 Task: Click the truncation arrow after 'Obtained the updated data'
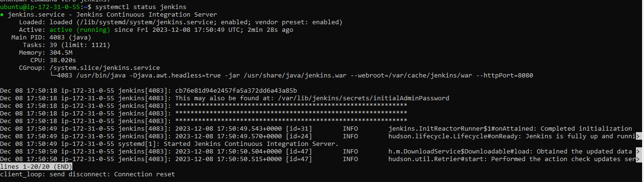click(638, 152)
